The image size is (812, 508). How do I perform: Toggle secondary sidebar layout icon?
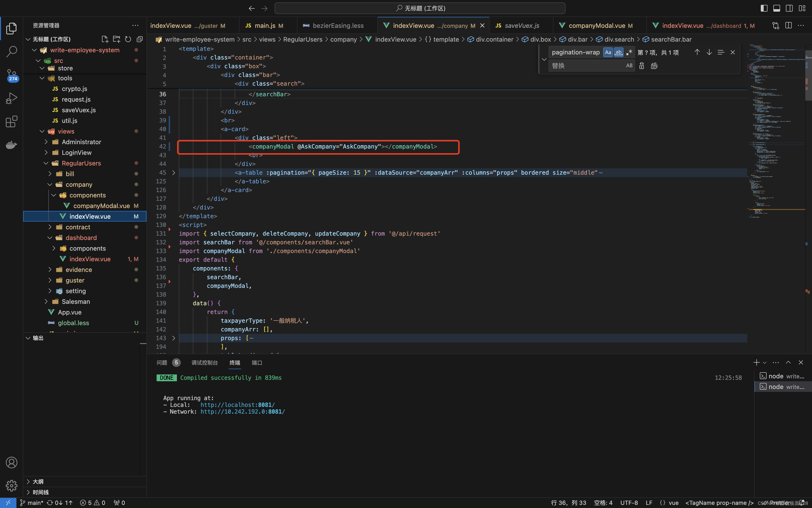tap(789, 8)
